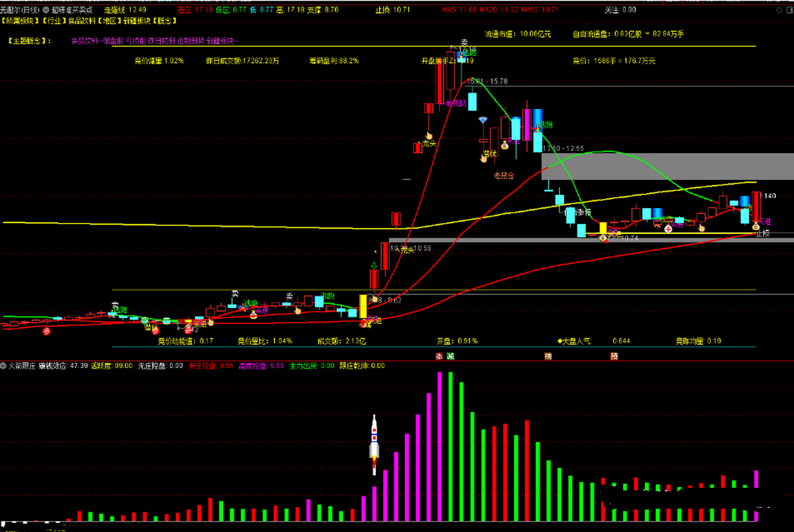
Task: Click the 筹码盈利 88.2% text
Action: click(334, 61)
